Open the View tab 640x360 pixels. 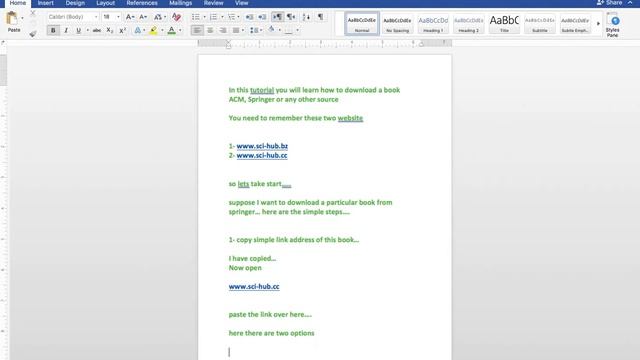tap(241, 3)
